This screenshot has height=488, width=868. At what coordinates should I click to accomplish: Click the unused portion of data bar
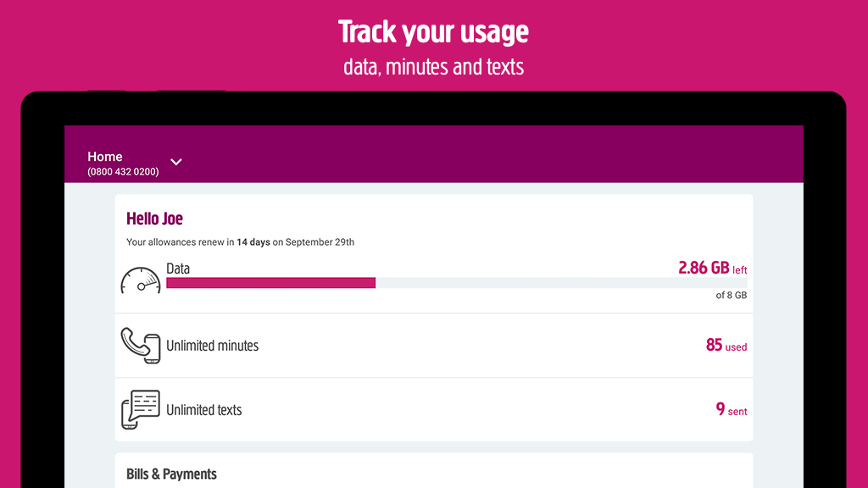point(561,283)
